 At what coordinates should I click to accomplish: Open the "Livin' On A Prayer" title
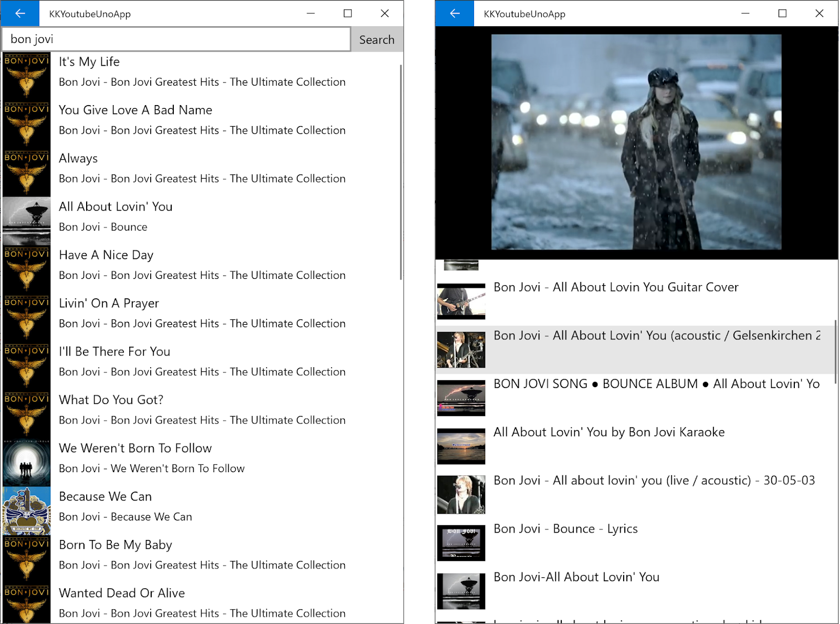pos(109,304)
